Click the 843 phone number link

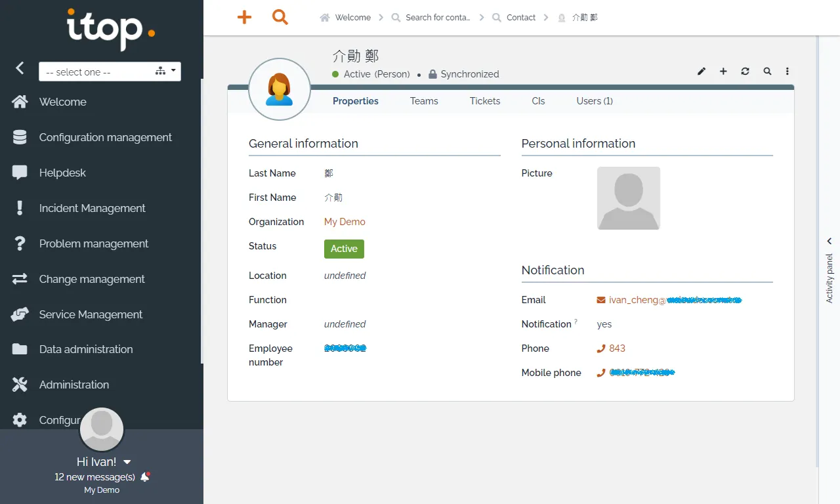(x=617, y=348)
